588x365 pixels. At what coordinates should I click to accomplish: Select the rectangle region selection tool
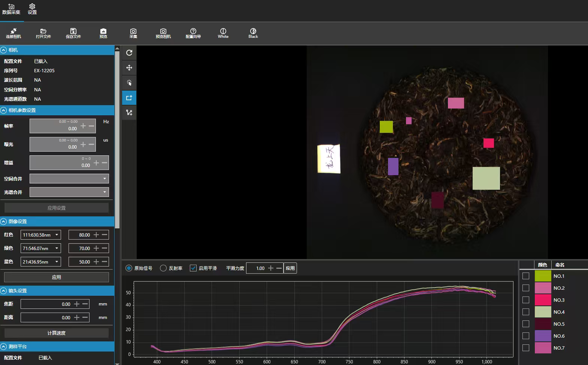[x=129, y=98]
